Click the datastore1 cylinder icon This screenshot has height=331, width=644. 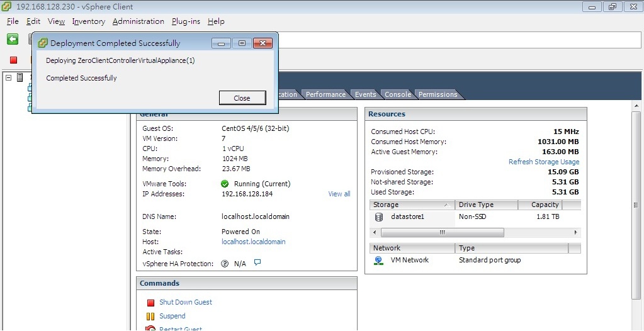tap(379, 217)
